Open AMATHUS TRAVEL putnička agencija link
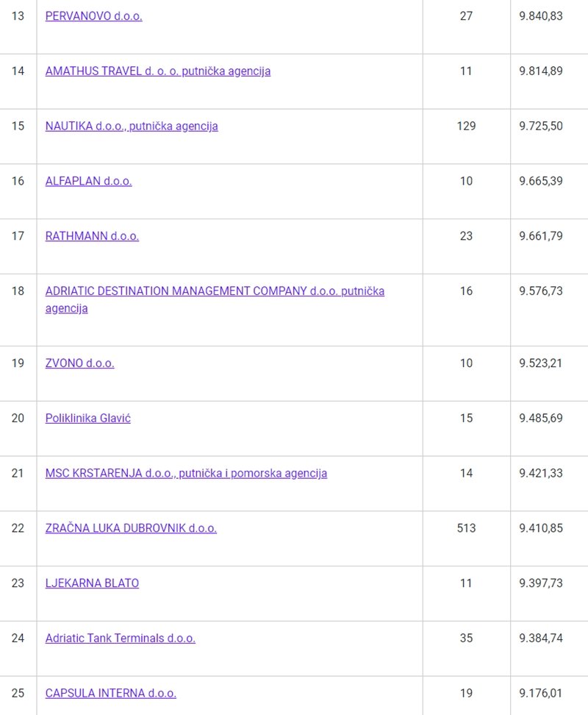Image resolution: width=588 pixels, height=715 pixels. [157, 71]
